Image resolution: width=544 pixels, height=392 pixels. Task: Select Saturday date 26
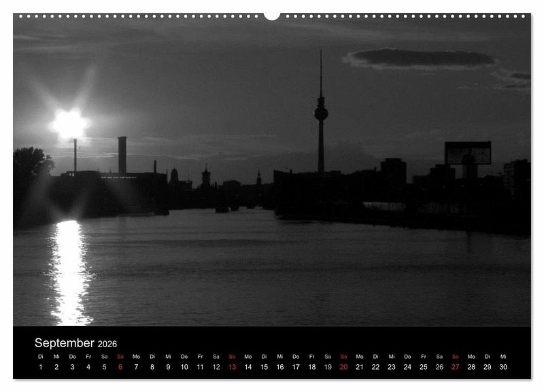click(x=439, y=367)
